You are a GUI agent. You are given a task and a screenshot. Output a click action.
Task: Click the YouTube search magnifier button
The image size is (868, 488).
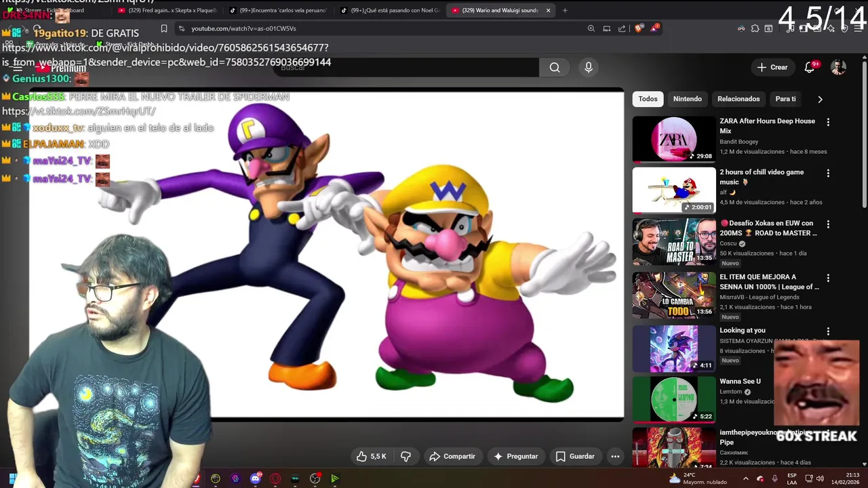[555, 67]
